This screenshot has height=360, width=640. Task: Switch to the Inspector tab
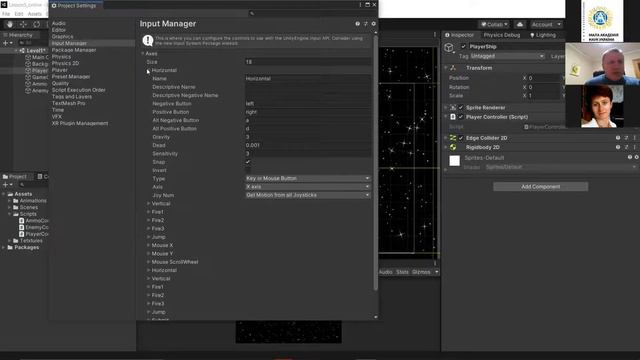(x=459, y=35)
